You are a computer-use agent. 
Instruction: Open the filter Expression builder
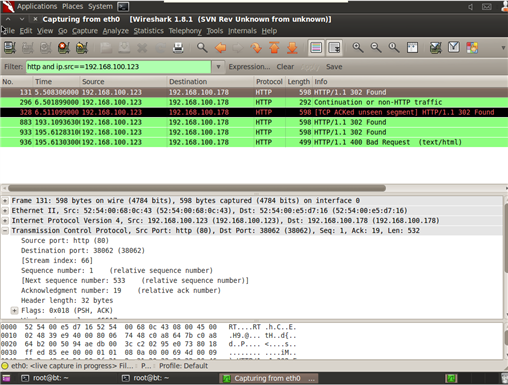pyautogui.click(x=249, y=67)
